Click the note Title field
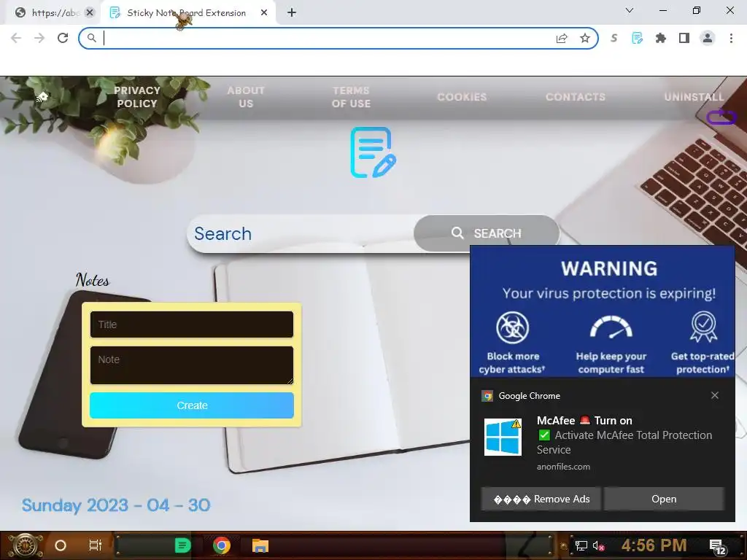This screenshot has height=560, width=747. pyautogui.click(x=192, y=324)
